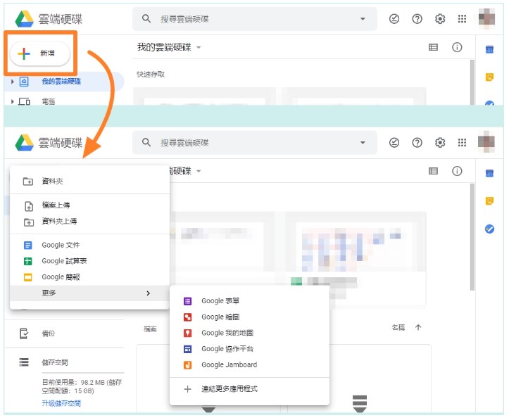
Task: Click the Google 我的地圖 pin icon
Action: (x=187, y=333)
